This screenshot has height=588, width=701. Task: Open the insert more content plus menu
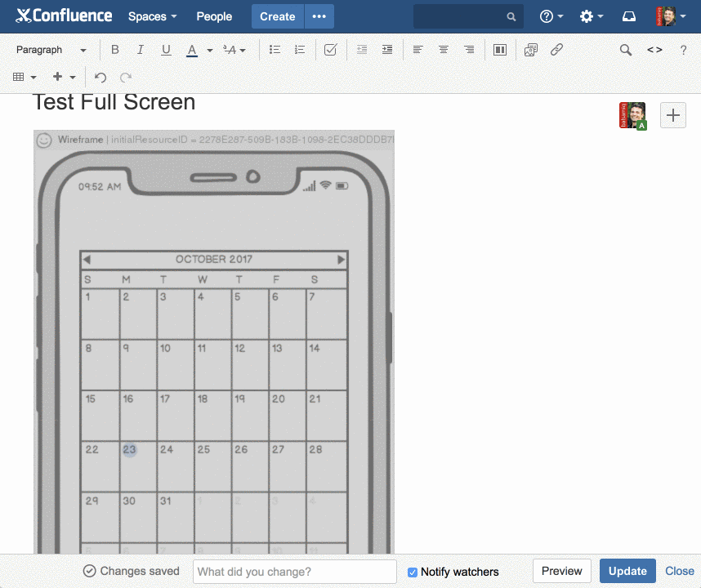[x=64, y=77]
